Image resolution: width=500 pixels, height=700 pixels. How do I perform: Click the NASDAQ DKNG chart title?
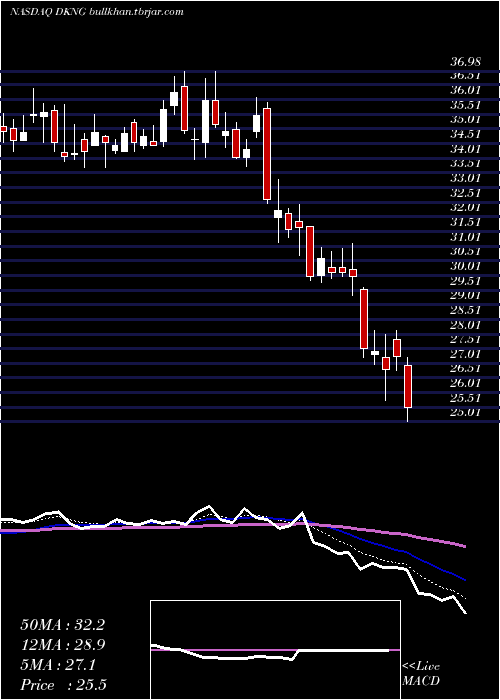tap(96, 12)
